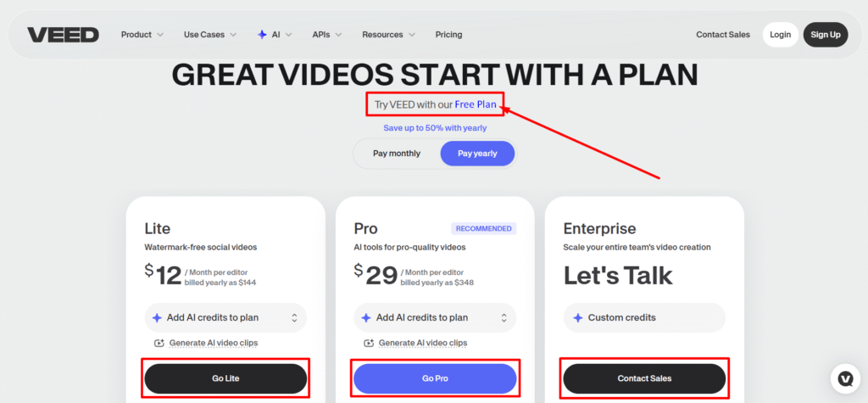Viewport: 868px width, 403px height.
Task: Switch billing to Pay monthly
Action: point(397,154)
